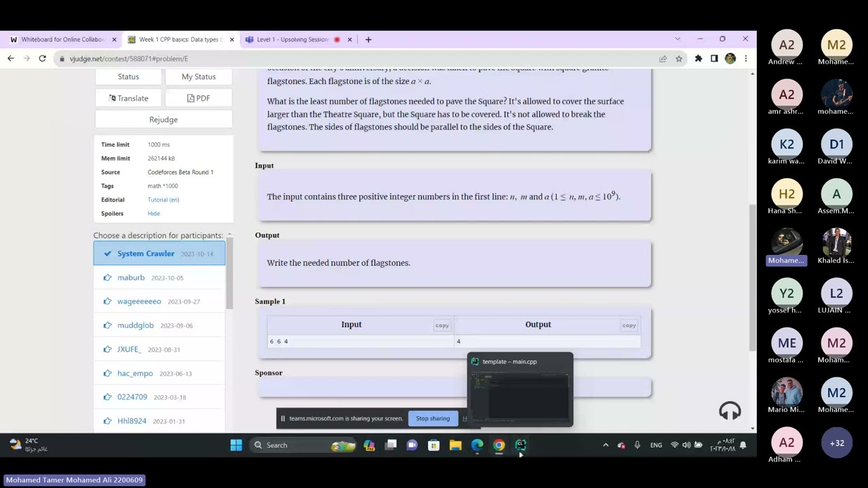
Task: Select the Hhl8924 description
Action: 159,421
